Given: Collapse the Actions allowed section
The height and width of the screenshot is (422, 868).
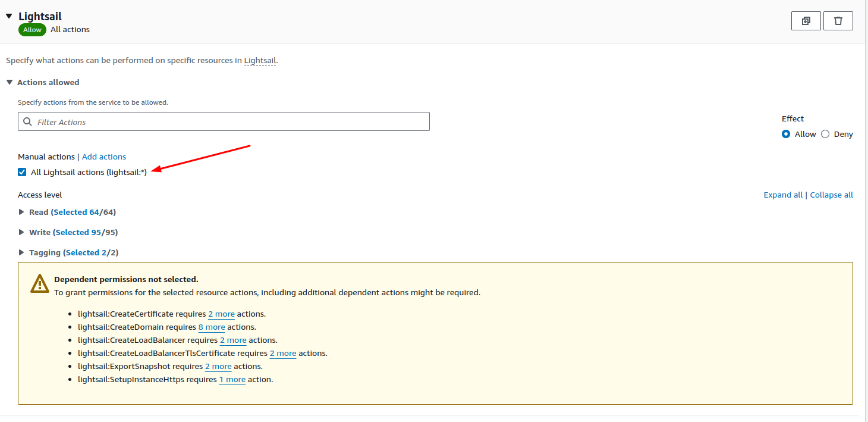Looking at the screenshot, I should [9, 82].
